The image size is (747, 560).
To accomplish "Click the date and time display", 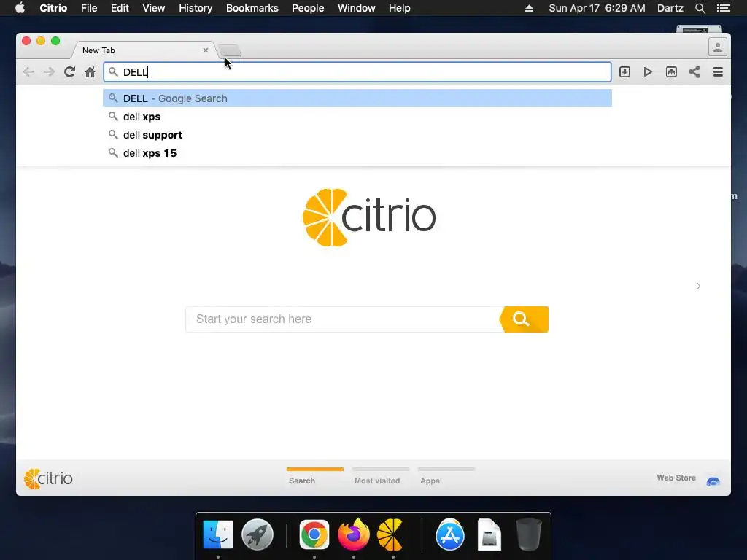I will coord(597,8).
